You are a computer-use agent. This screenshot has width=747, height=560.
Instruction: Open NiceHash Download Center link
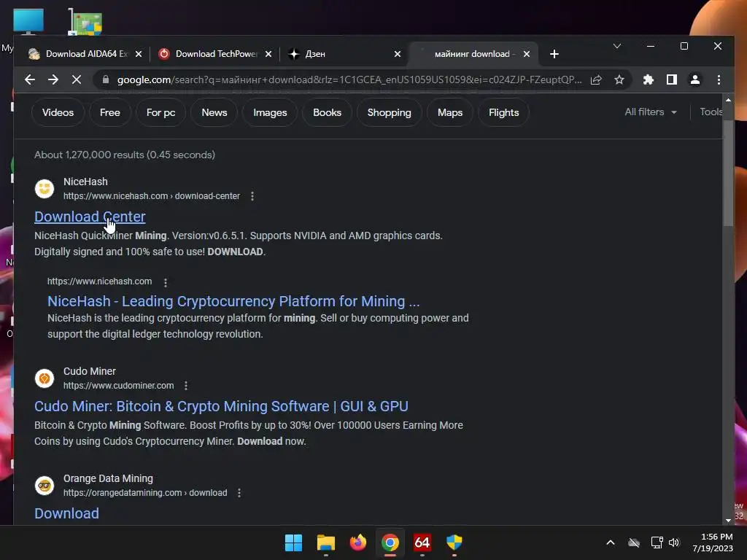[x=90, y=217]
